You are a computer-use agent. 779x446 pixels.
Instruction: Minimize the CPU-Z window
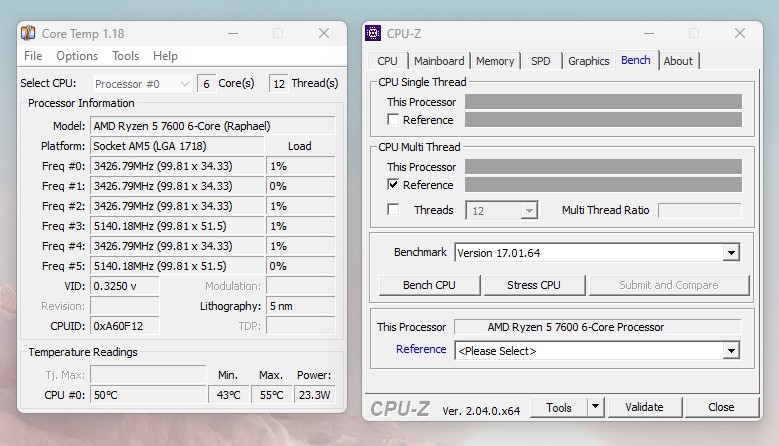(x=649, y=34)
